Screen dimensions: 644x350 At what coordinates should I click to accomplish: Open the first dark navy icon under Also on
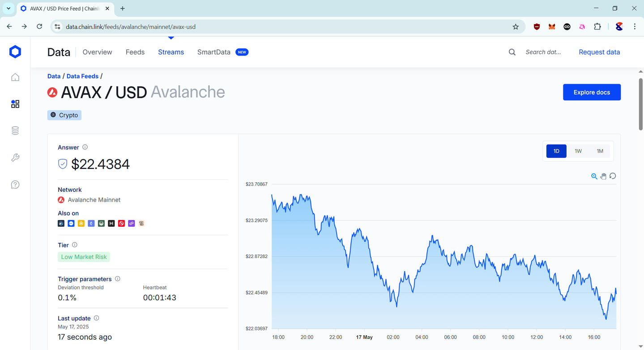61,223
